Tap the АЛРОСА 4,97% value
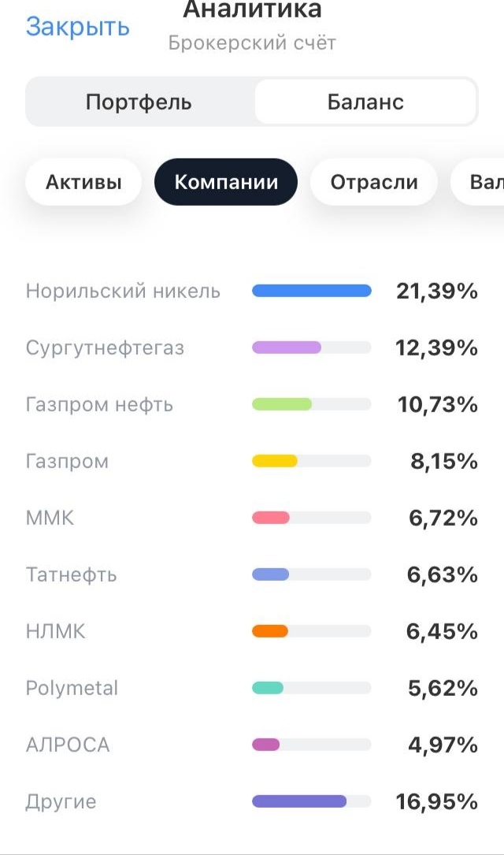 click(443, 745)
